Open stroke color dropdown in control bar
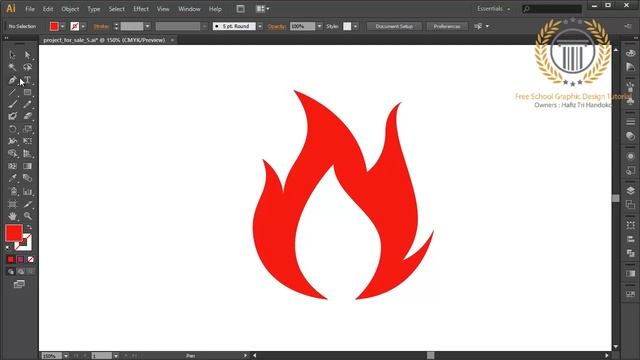The width and height of the screenshot is (640, 360). (83, 26)
